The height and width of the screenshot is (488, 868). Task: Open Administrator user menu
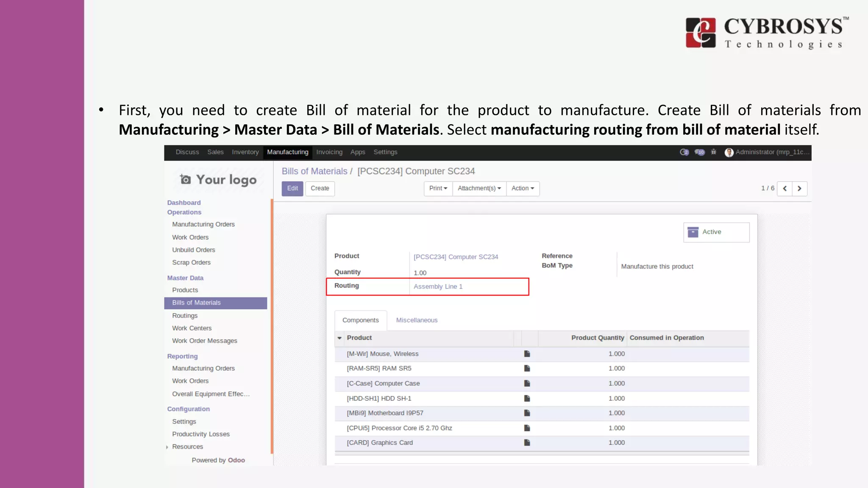[x=767, y=152]
